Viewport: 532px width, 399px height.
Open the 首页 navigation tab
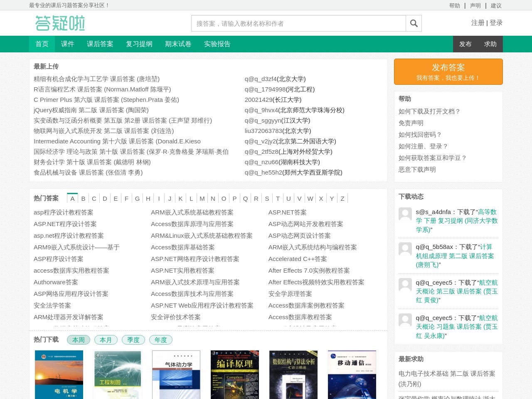click(42, 44)
